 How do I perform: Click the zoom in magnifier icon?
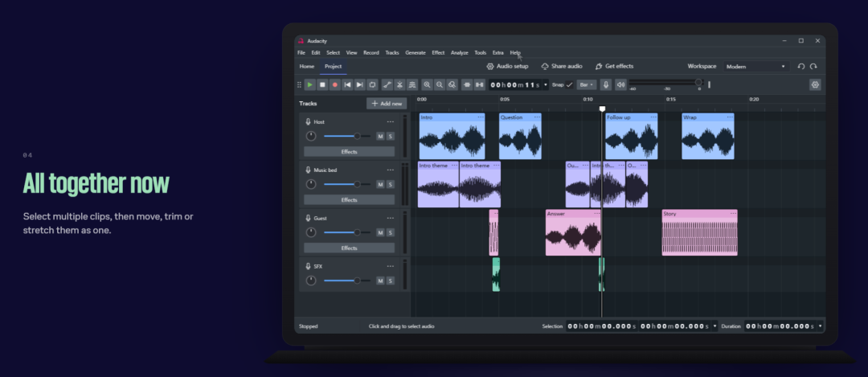point(427,84)
